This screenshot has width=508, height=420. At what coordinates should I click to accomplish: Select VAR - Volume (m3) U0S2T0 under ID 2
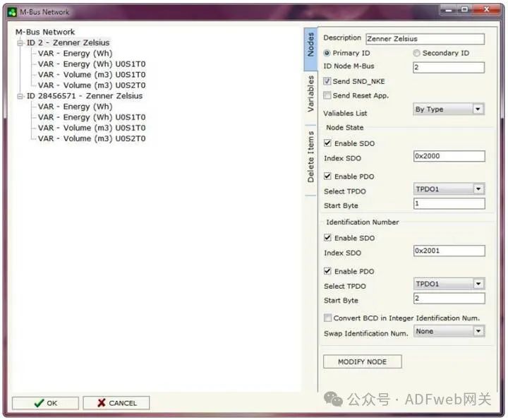[x=92, y=85]
